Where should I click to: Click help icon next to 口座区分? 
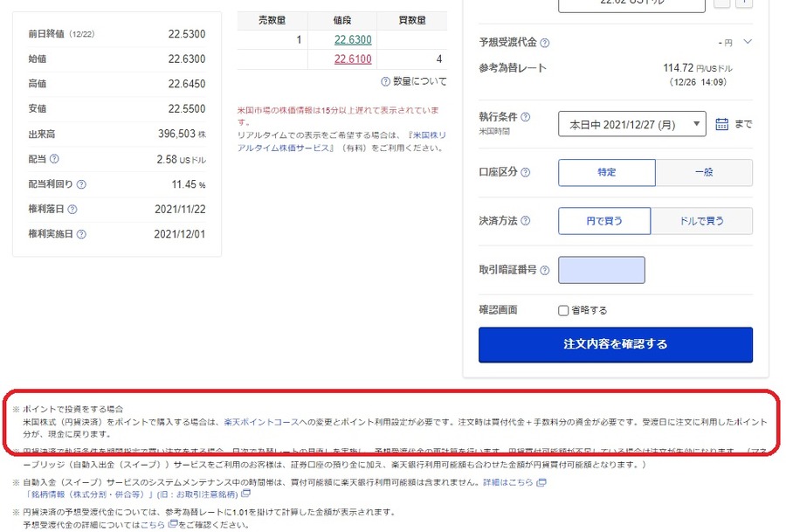click(526, 172)
